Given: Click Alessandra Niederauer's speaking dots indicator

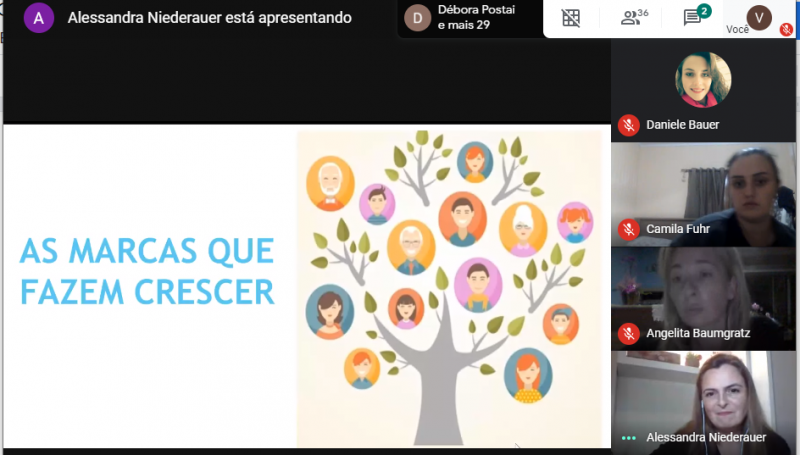Looking at the screenshot, I should click(629, 438).
